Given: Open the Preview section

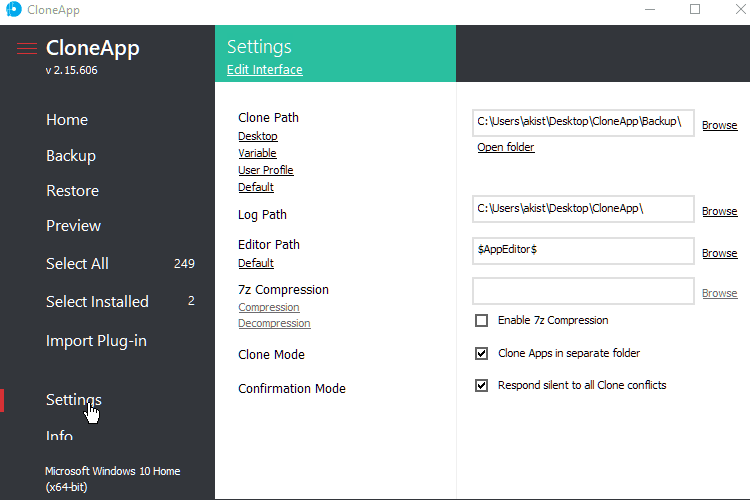Looking at the screenshot, I should pyautogui.click(x=74, y=226).
